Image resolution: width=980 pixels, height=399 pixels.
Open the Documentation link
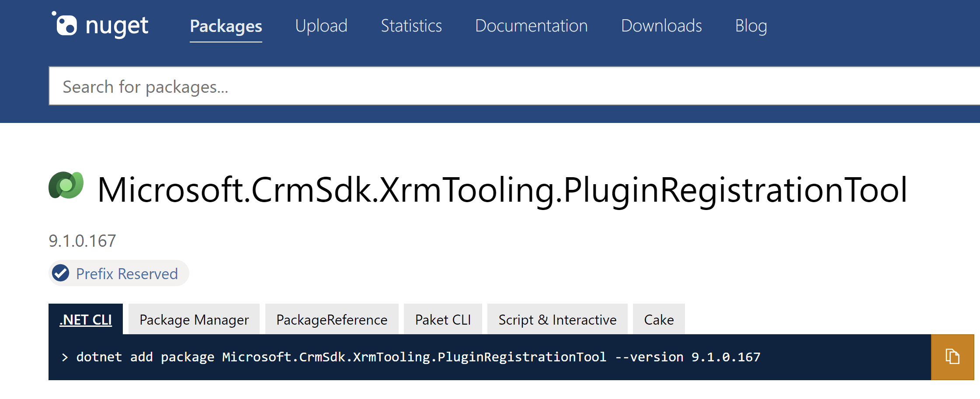pyautogui.click(x=532, y=26)
